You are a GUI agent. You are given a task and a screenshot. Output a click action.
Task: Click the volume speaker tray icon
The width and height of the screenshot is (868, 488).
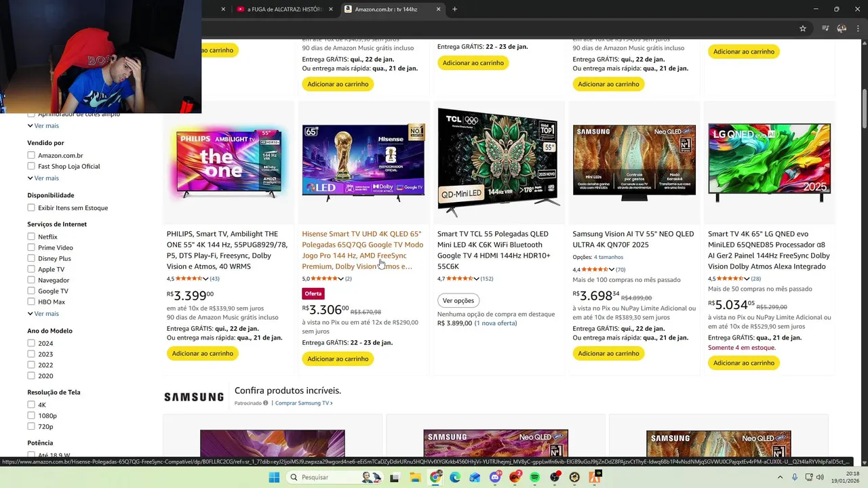[x=821, y=477]
